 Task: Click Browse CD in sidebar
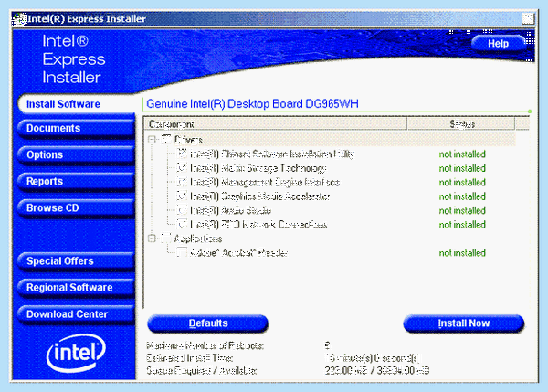pos(76,208)
